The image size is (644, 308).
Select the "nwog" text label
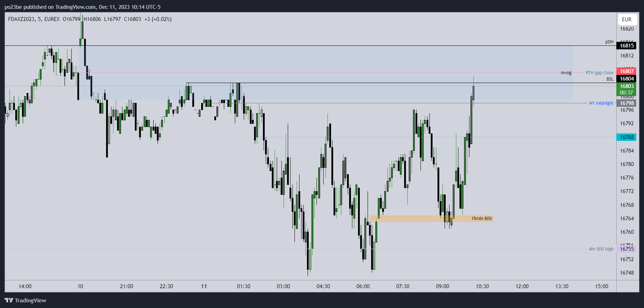[x=566, y=73]
